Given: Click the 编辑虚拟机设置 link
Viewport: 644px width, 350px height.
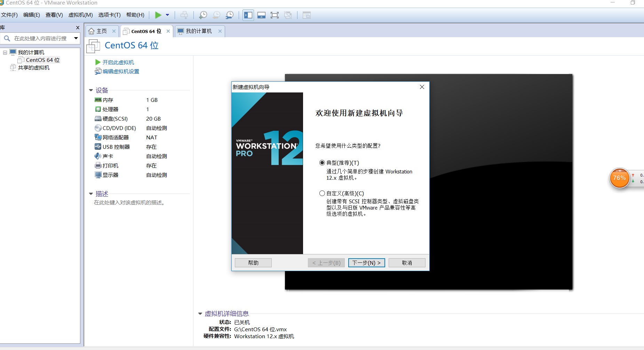Looking at the screenshot, I should tap(121, 71).
